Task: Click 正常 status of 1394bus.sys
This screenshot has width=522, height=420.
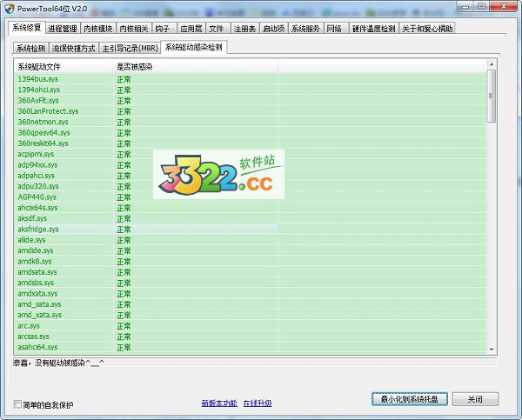Action: 124,79
